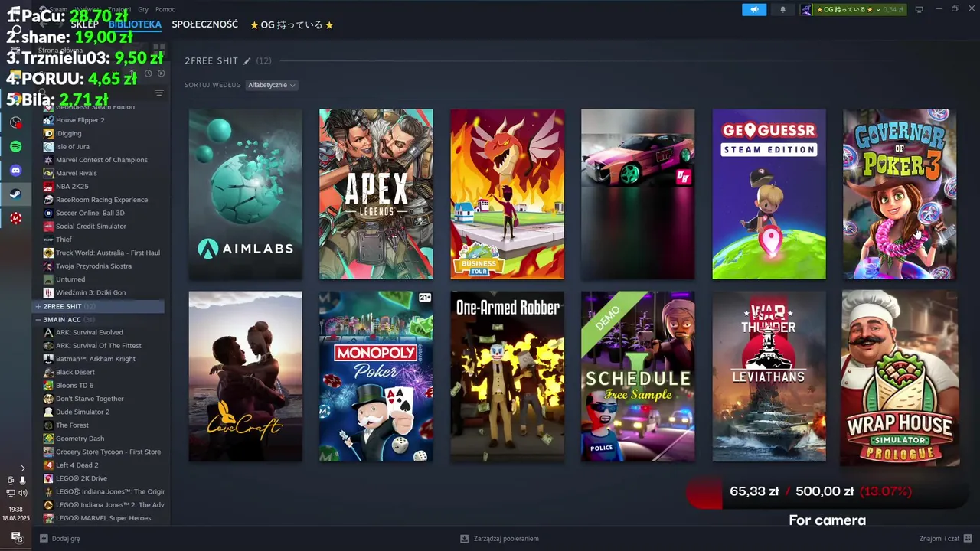Edit the 2FREE SHIT collection name pencil
Screen dimensions: 980x551
pyautogui.click(x=247, y=61)
